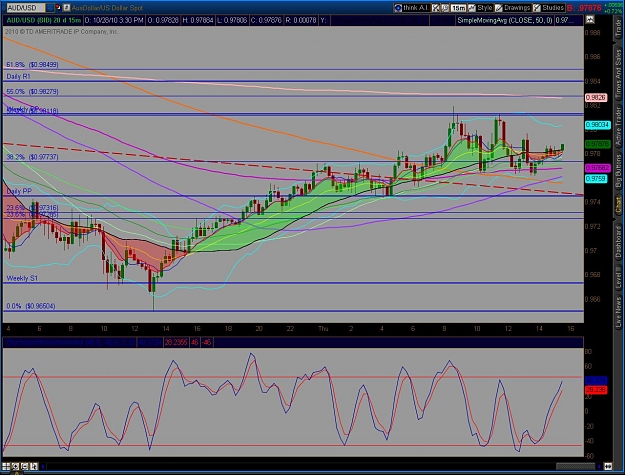This screenshot has height=475, width=625.
Task: Click the Daily R1 pivot label
Action: click(18, 77)
